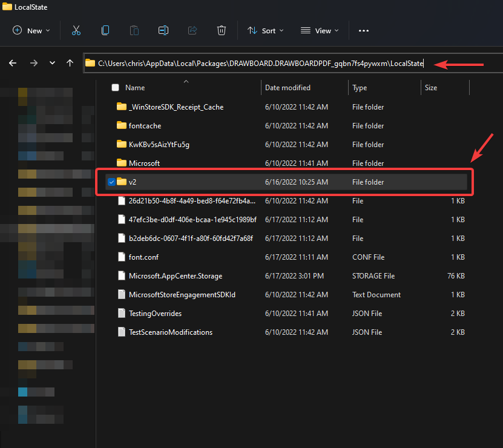Viewport: 503px width, 448px height.
Task: Click the Copy icon in toolbar
Action: (105, 30)
